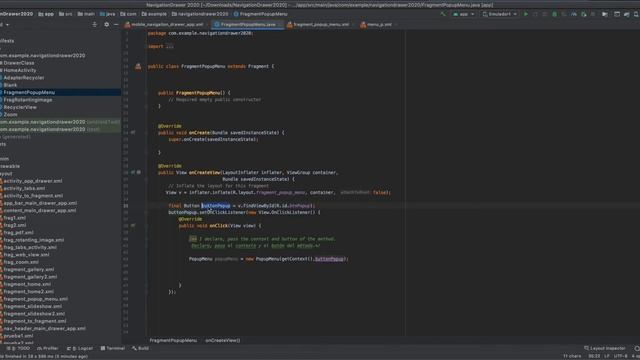Open activity_tabs.xml layout file
The height and width of the screenshot is (360, 640).
[24, 188]
